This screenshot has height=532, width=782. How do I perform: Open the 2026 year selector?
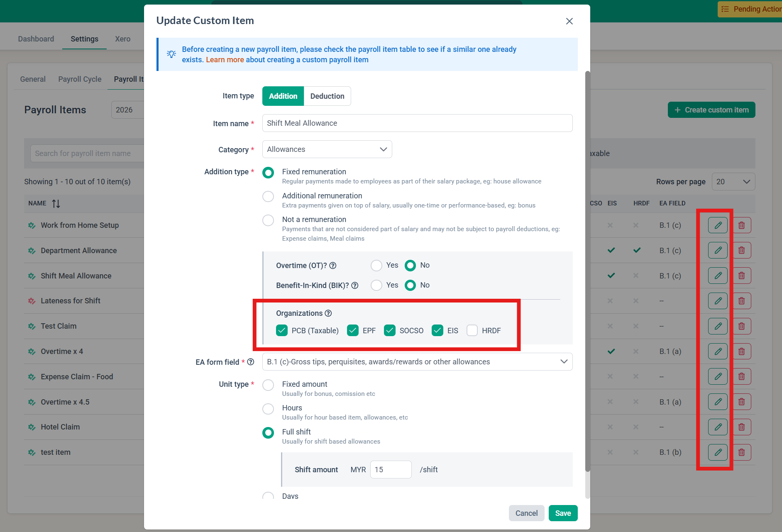point(128,110)
